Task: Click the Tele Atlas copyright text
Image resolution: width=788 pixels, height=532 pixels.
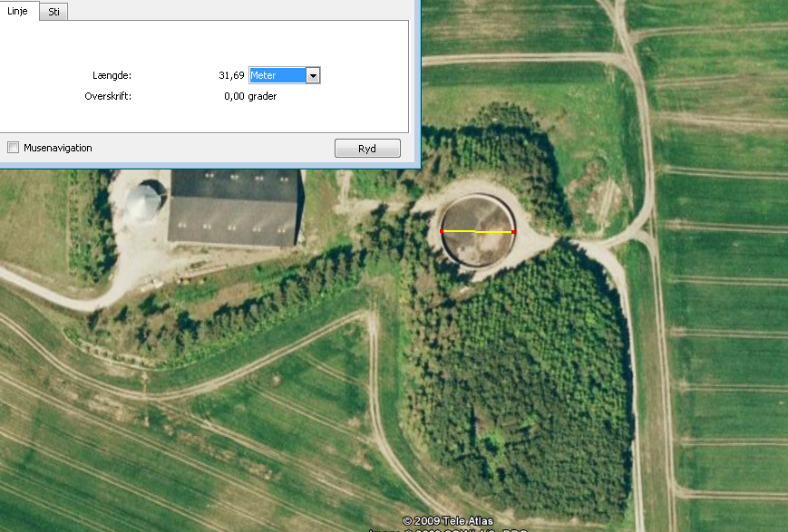Action: pyautogui.click(x=448, y=520)
